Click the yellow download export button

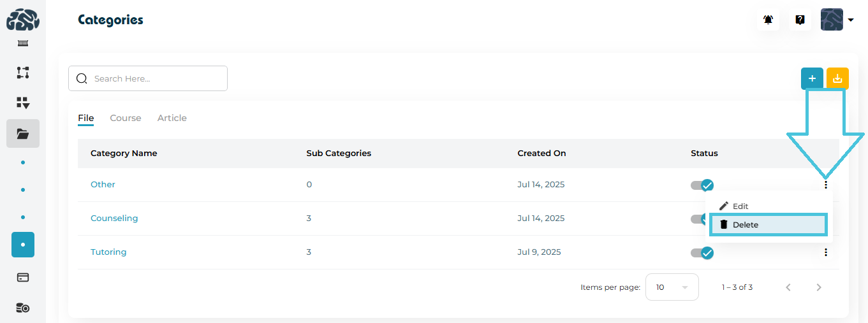(837, 78)
